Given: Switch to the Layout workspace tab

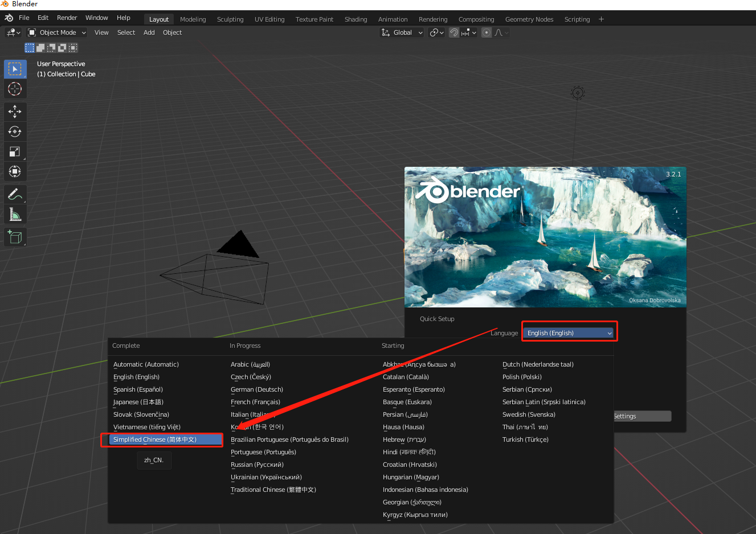Looking at the screenshot, I should click(x=159, y=19).
